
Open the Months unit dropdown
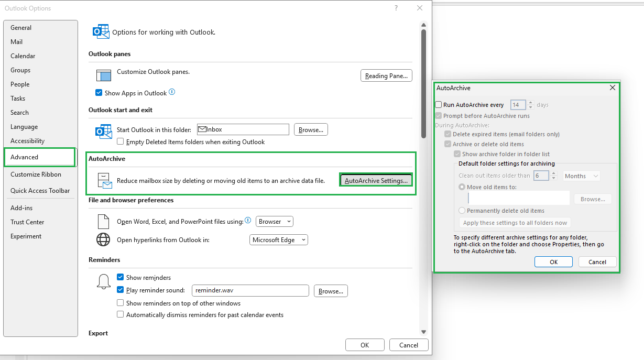[x=582, y=176]
